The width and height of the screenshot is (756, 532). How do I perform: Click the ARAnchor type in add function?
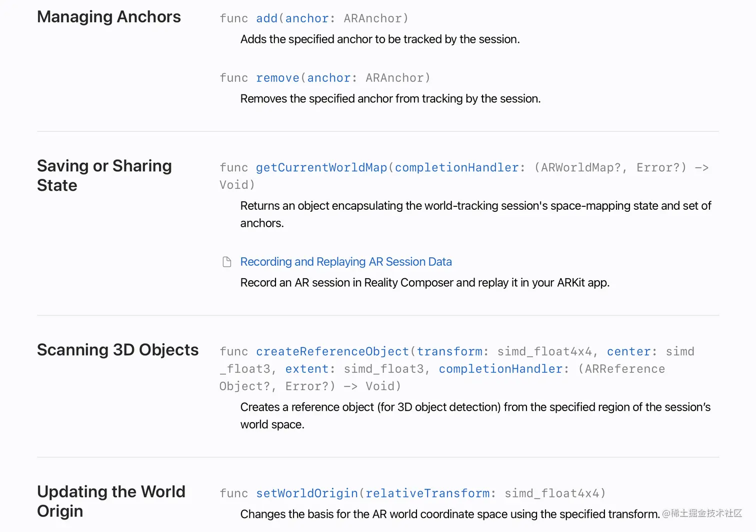(375, 18)
